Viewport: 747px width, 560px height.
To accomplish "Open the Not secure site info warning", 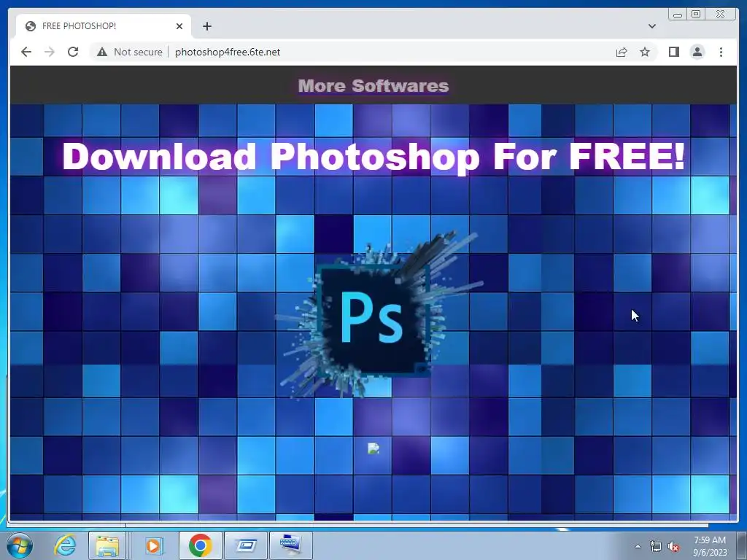I will pos(130,52).
